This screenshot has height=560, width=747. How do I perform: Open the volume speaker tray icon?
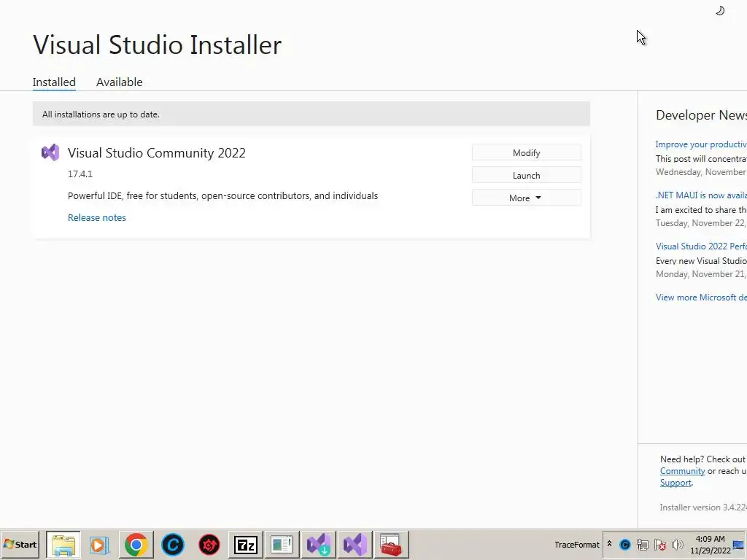[677, 544]
